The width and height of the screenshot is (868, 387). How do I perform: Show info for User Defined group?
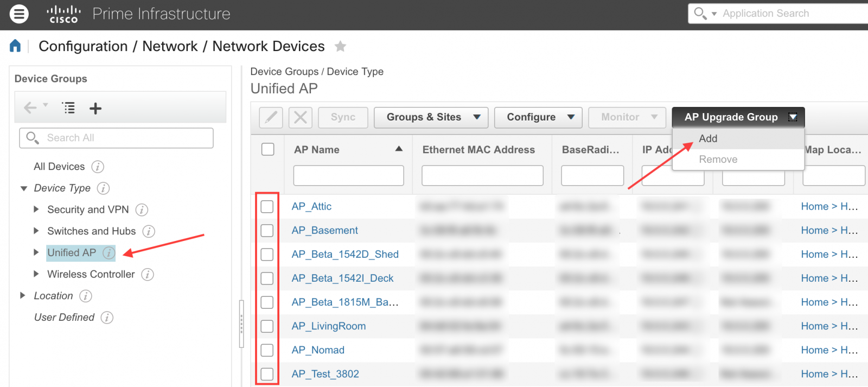point(107,318)
